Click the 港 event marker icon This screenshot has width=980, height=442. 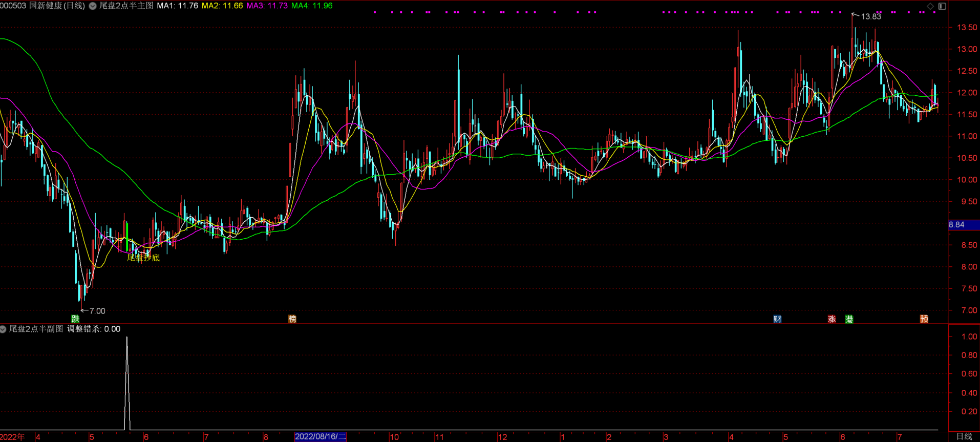pyautogui.click(x=849, y=319)
